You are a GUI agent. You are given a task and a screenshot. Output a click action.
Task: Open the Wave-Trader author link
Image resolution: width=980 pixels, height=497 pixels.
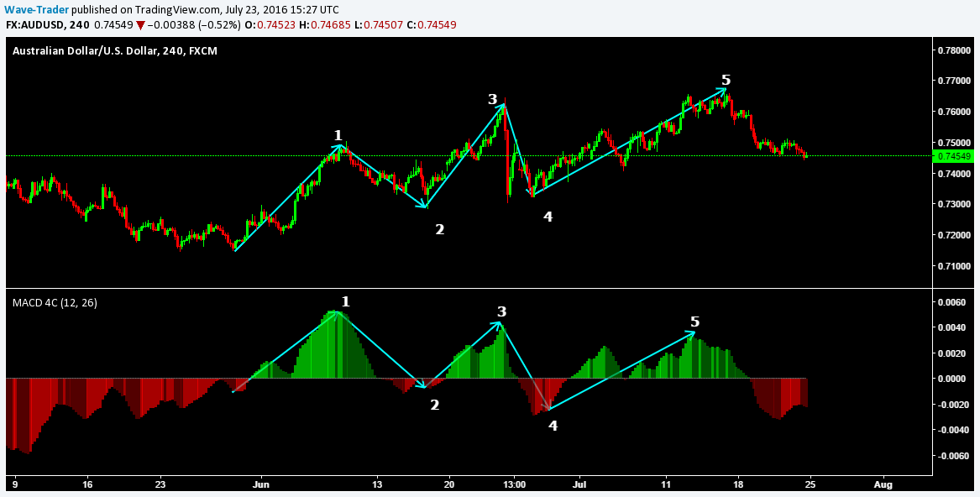pos(37,10)
